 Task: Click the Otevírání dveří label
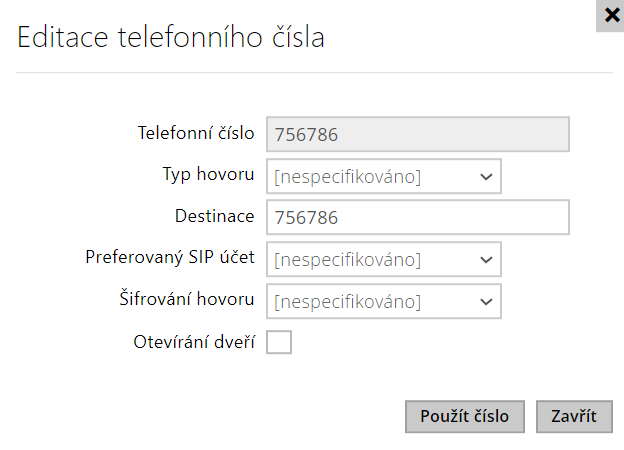[194, 341]
